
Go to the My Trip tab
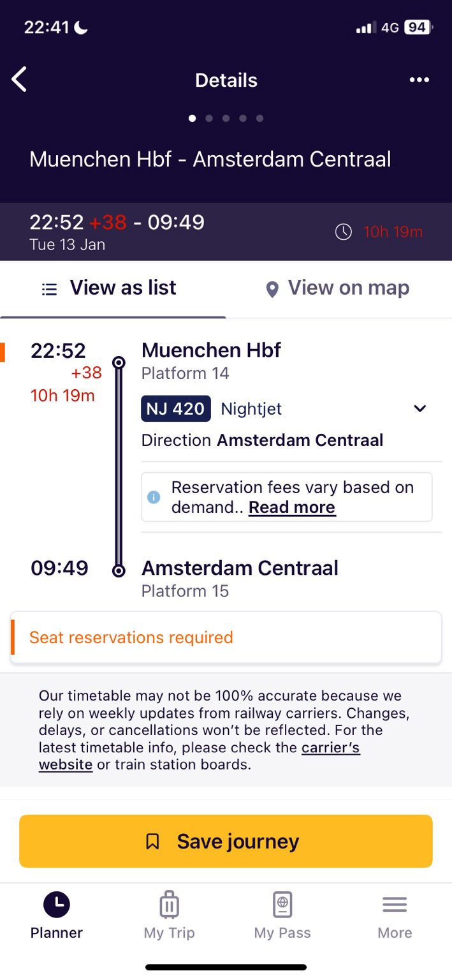click(x=169, y=916)
